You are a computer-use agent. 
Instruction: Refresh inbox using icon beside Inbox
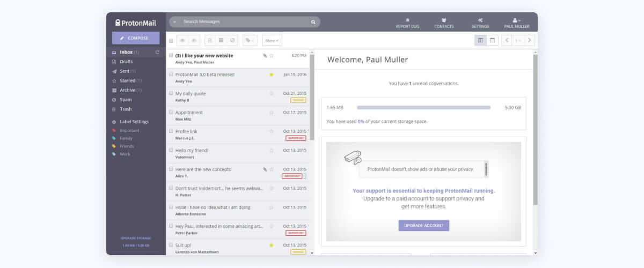(157, 52)
